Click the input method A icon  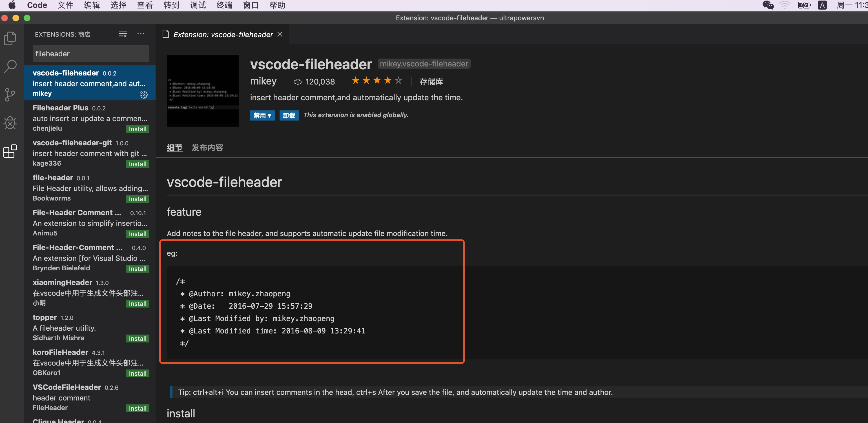coord(823,5)
